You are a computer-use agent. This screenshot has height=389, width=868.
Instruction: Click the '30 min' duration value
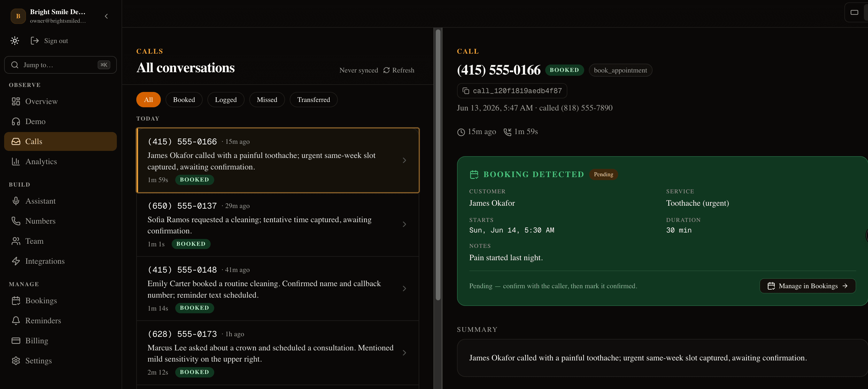click(679, 230)
